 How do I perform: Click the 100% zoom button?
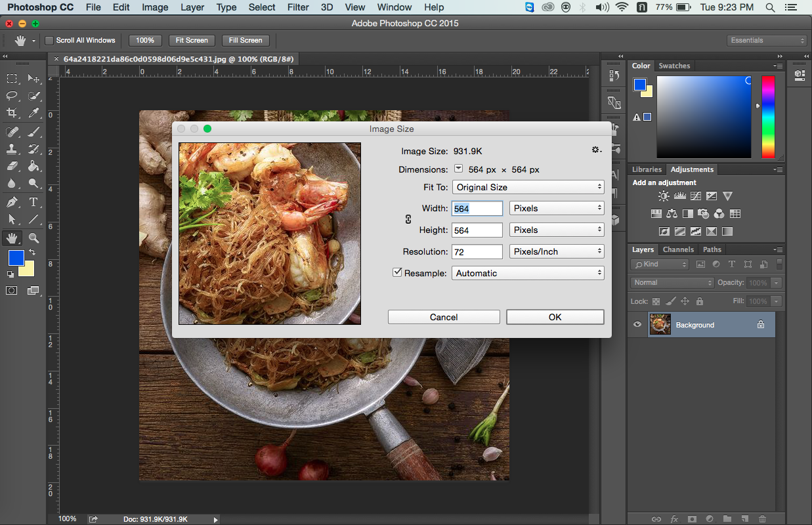point(145,41)
